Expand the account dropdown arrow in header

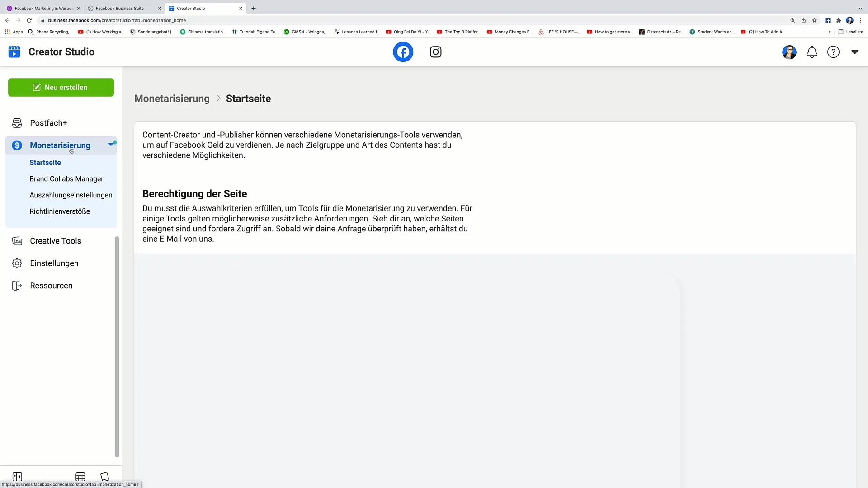pyautogui.click(x=854, y=52)
